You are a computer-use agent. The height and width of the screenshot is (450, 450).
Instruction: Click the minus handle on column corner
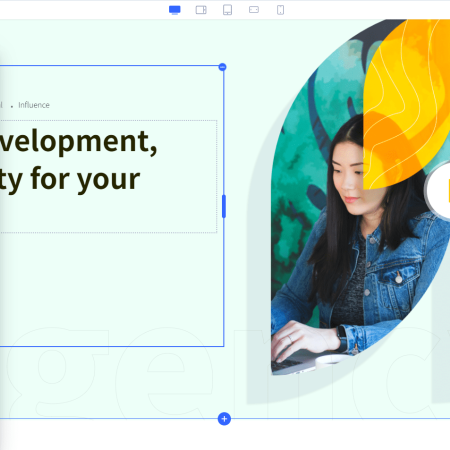coord(222,67)
